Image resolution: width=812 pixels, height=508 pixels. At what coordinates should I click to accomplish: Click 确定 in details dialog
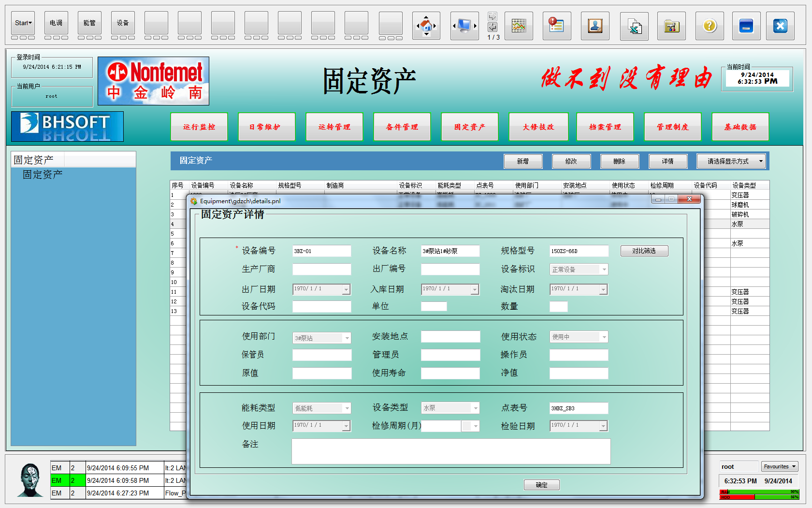coord(542,485)
